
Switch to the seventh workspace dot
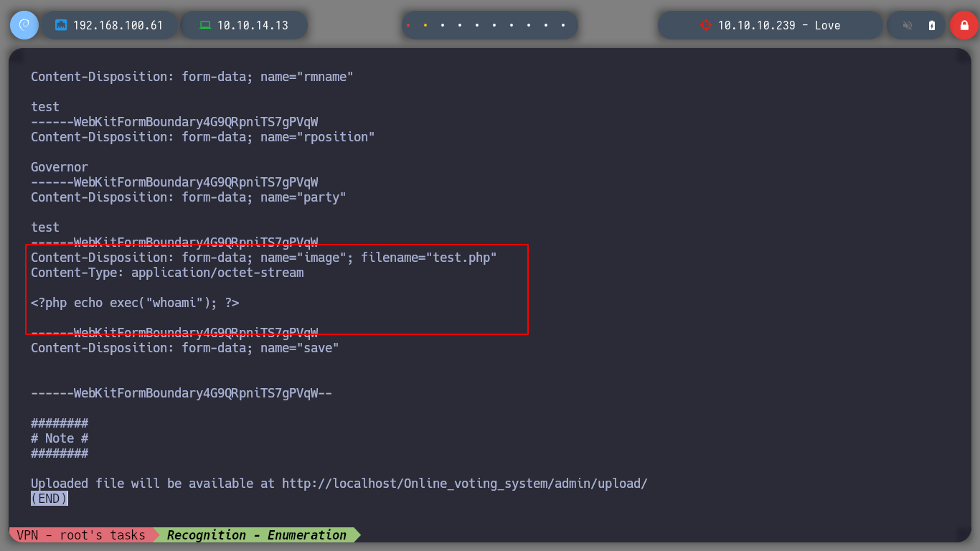512,25
